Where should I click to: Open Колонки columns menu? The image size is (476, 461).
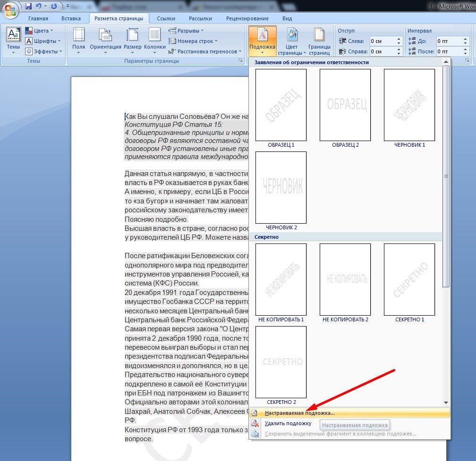click(154, 41)
